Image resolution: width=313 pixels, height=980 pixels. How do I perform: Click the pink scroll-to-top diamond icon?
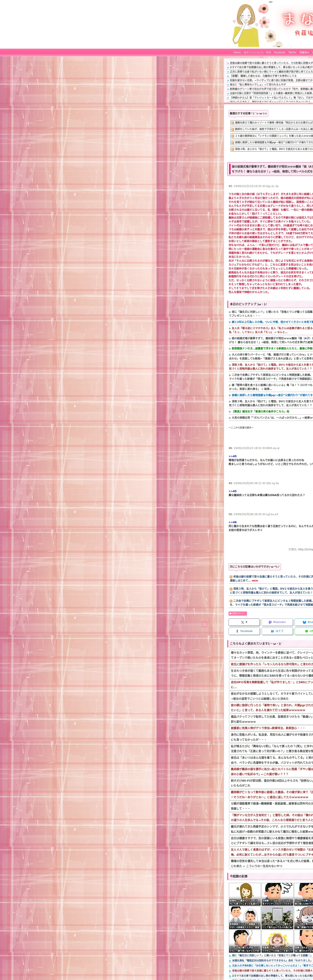pyautogui.click(x=204, y=624)
